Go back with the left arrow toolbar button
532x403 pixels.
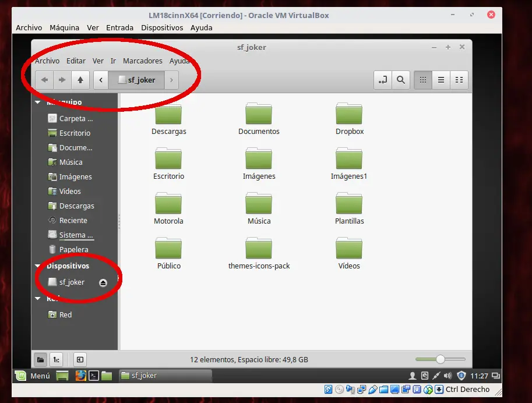(44, 80)
